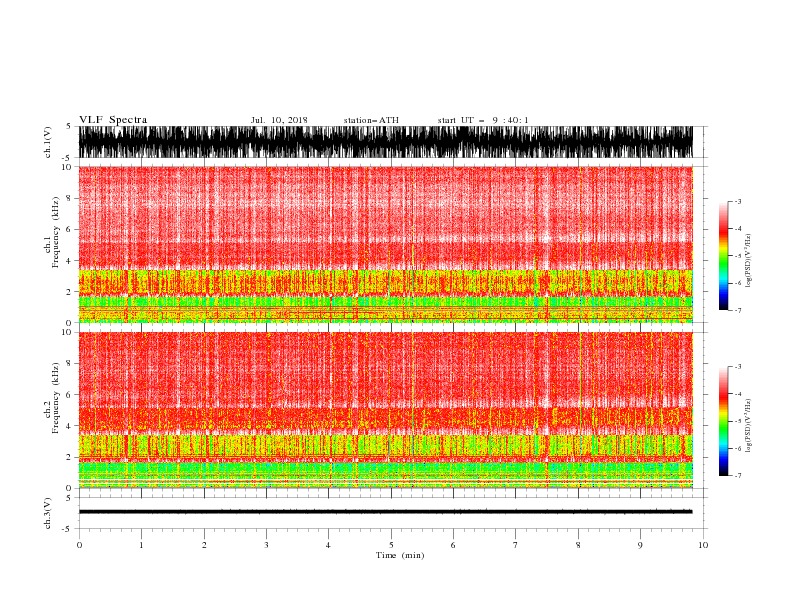Click the 'start UT = 9:40:1' text

click(x=483, y=120)
